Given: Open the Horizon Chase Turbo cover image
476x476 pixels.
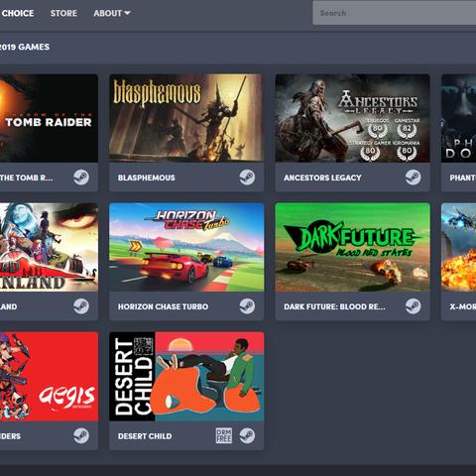Looking at the screenshot, I should 186,247.
